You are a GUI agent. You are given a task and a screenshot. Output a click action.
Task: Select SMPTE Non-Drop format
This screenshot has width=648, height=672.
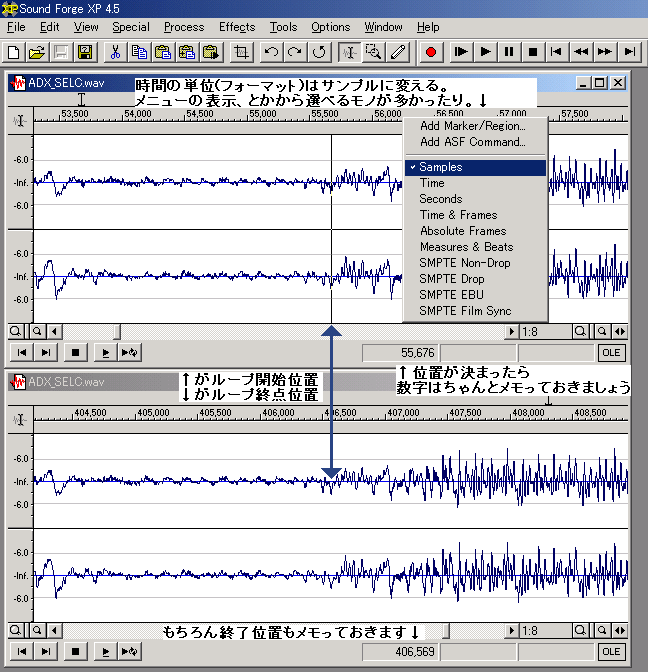point(475,263)
